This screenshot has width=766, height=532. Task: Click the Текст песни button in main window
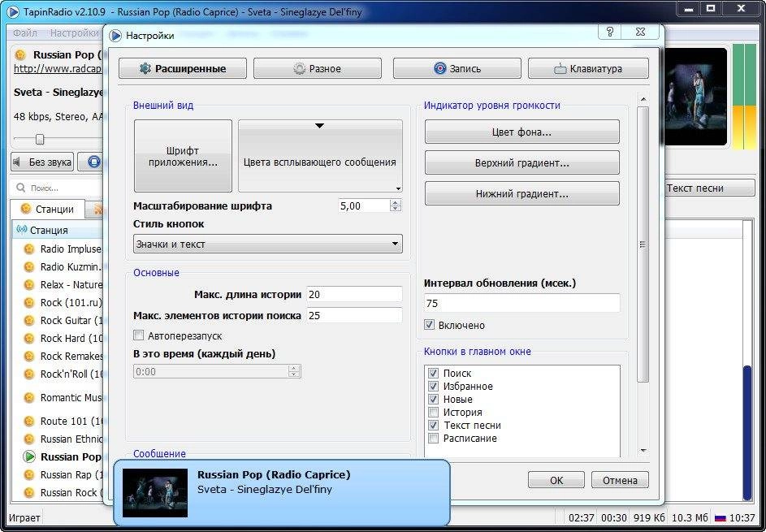[708, 188]
